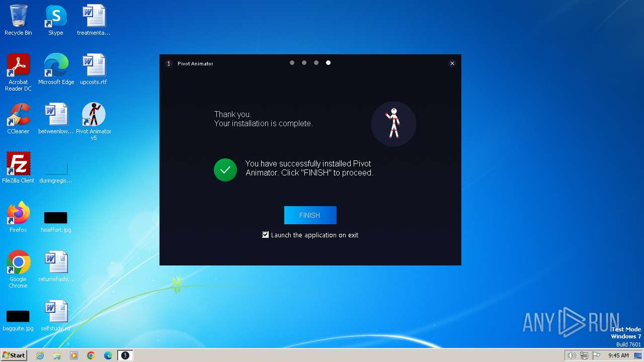Screen dimensions: 644x362
Task: Open Google Chrome desktop shortcut
Action: click(18, 269)
